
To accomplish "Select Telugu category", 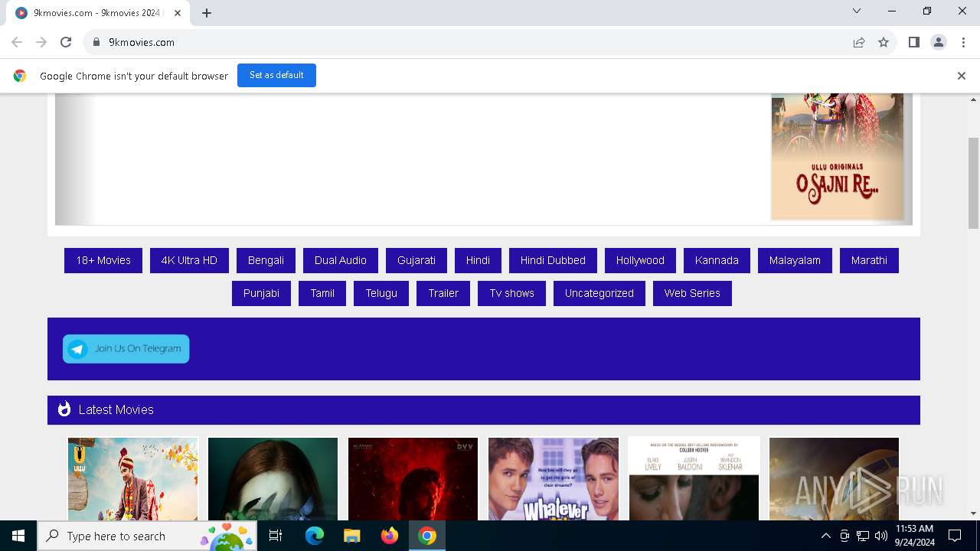I will pyautogui.click(x=381, y=293).
